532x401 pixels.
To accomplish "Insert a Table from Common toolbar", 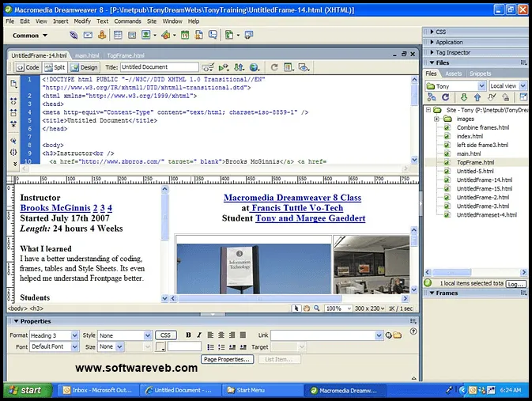I will point(118,35).
